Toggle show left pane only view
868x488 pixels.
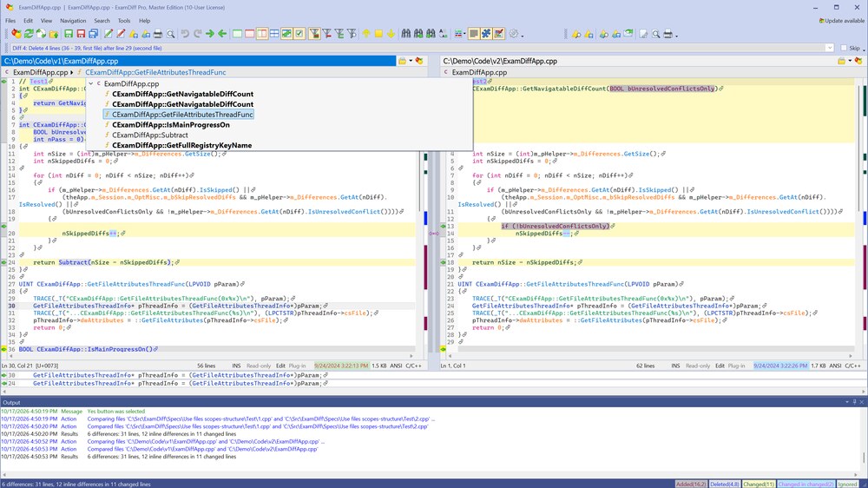237,34
